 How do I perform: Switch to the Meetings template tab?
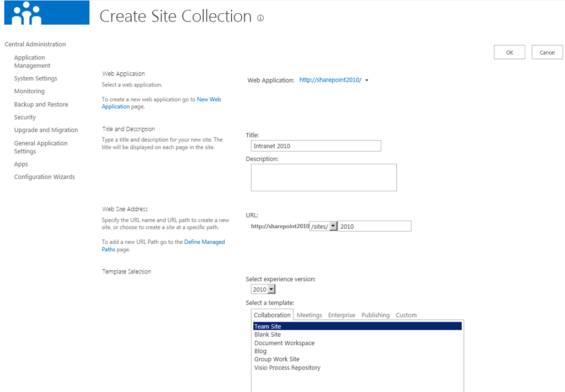click(x=309, y=315)
